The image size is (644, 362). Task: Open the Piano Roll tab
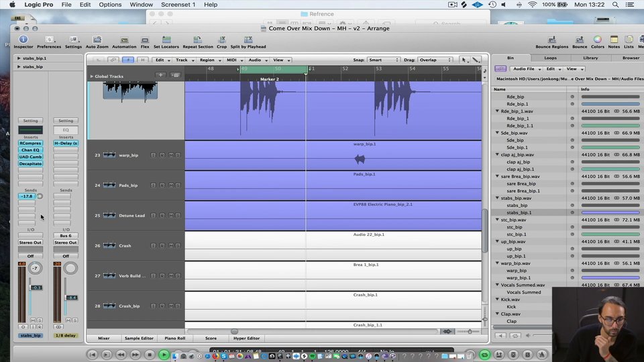[174, 338]
